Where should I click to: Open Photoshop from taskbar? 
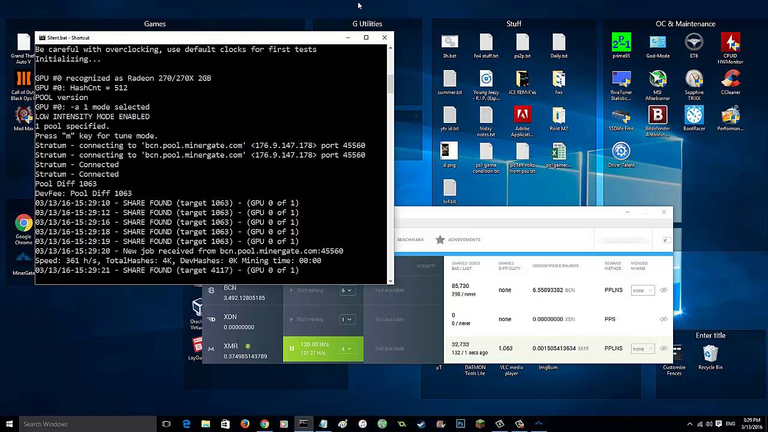click(x=460, y=424)
